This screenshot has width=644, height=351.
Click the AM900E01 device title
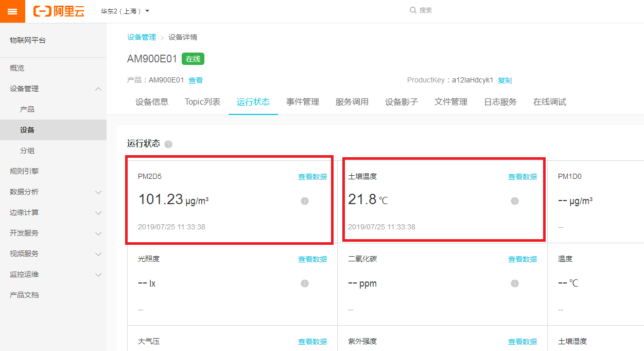click(x=152, y=59)
